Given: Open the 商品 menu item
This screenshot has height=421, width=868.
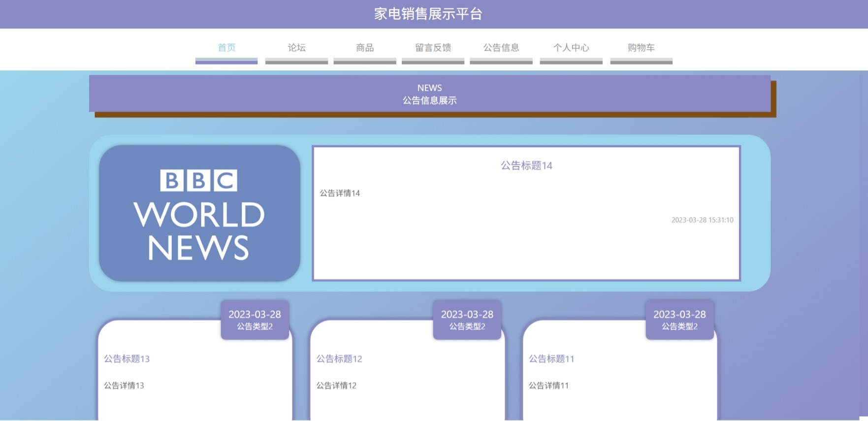Looking at the screenshot, I should click(365, 48).
